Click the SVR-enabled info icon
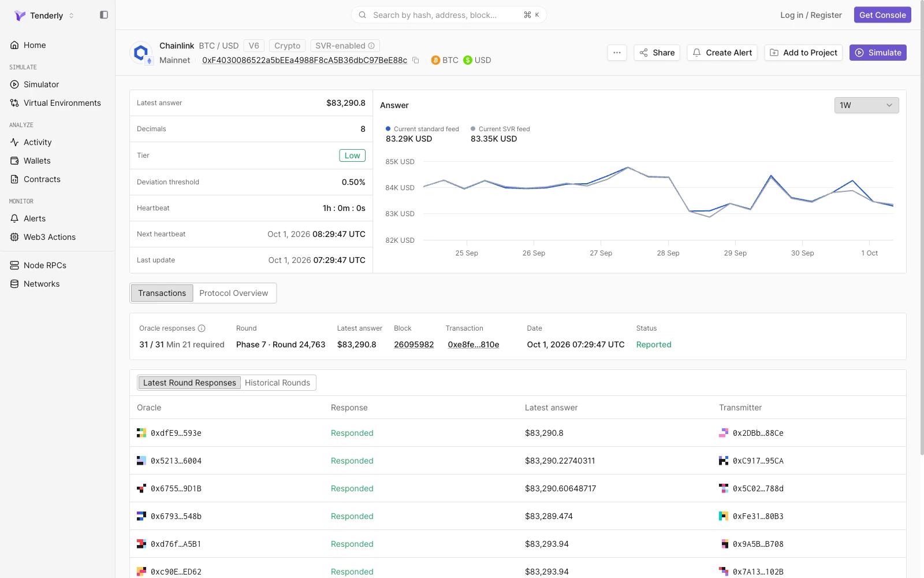 (x=371, y=46)
